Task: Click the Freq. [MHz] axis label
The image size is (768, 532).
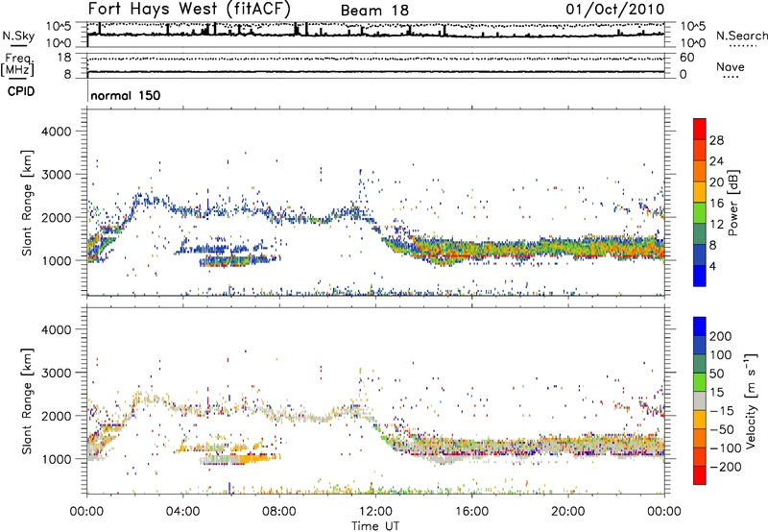Action: (x=17, y=65)
